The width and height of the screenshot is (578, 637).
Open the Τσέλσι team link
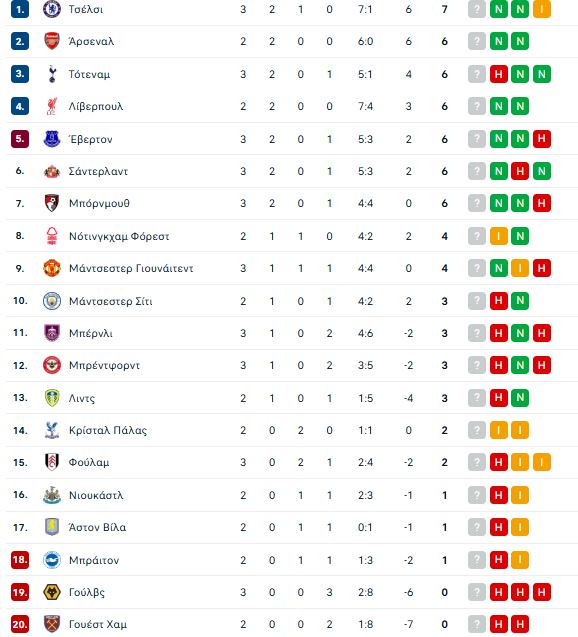(x=86, y=9)
